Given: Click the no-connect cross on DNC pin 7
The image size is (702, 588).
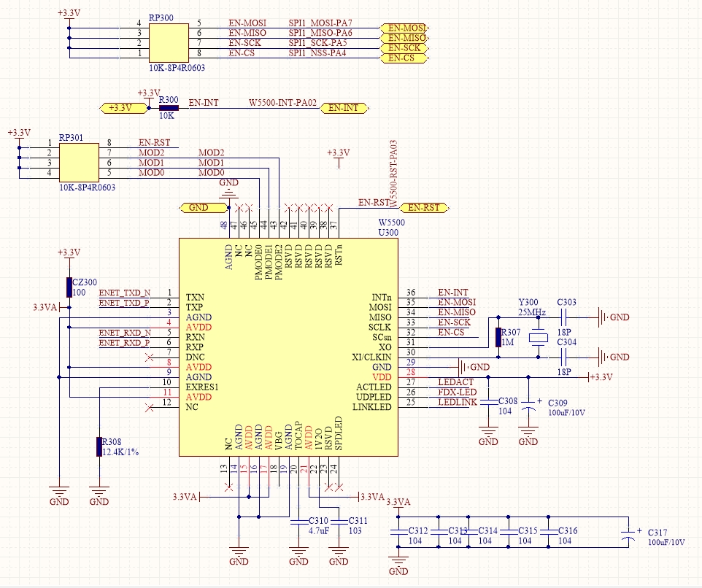Looking at the screenshot, I should click(150, 357).
